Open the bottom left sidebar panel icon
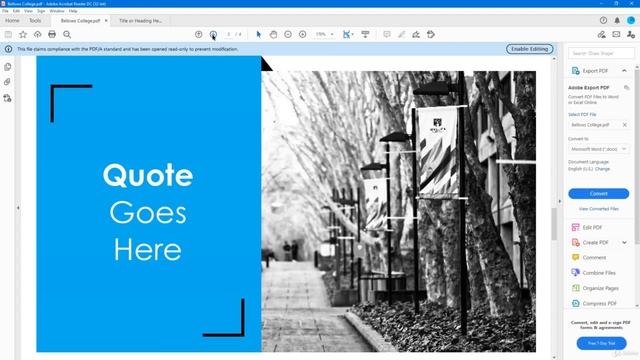Screen dimensions: 640x360 coord(7,98)
